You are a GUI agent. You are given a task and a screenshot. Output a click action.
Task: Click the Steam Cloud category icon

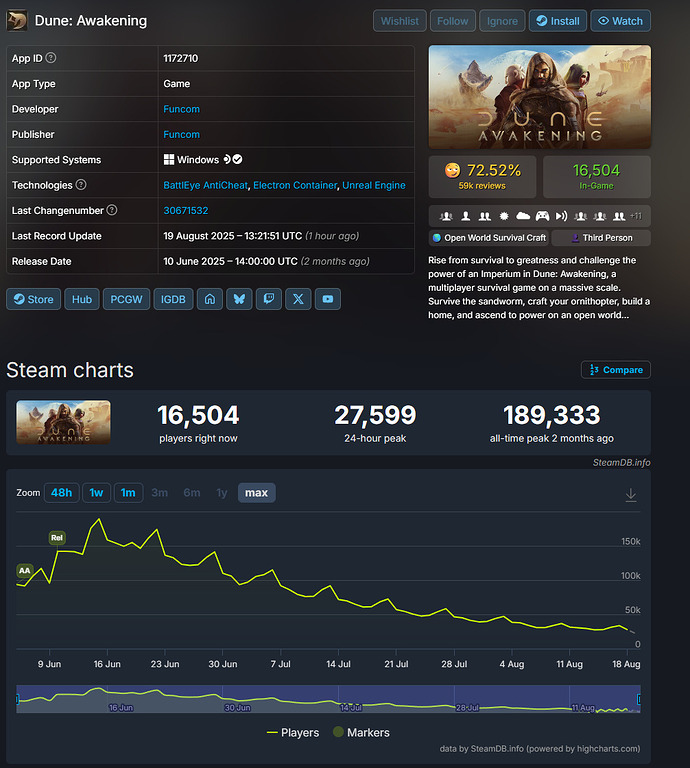[523, 216]
